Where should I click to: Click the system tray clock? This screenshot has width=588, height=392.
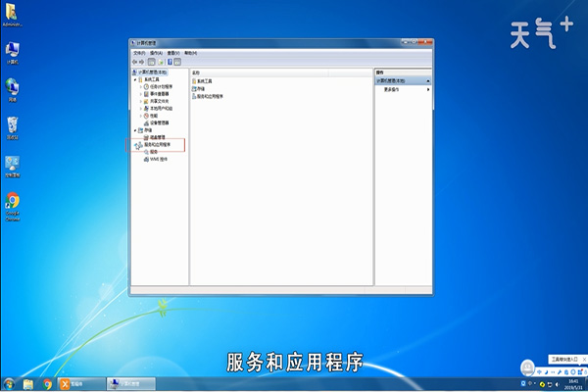point(573,384)
